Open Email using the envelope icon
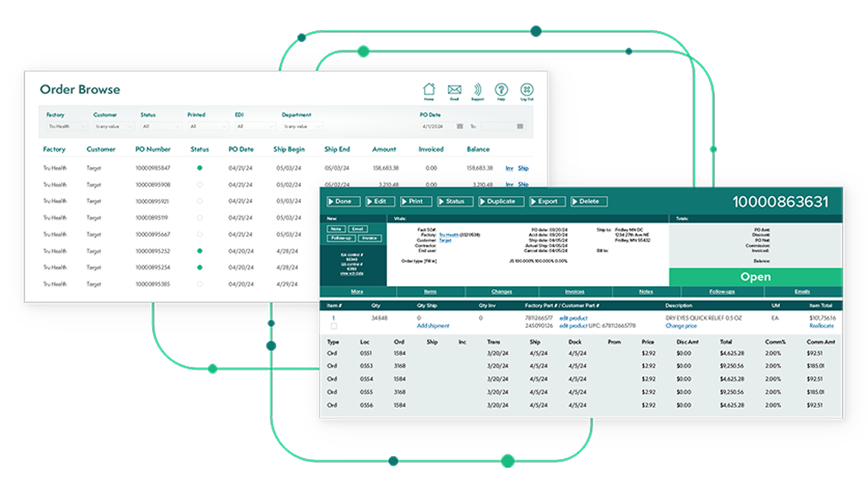The image size is (868, 488). (454, 90)
